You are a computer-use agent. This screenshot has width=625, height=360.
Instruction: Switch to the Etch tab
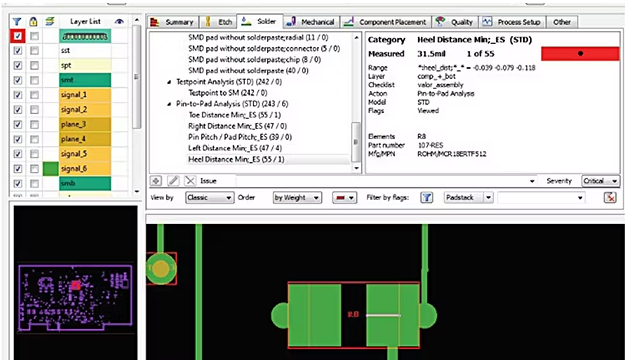click(218, 22)
